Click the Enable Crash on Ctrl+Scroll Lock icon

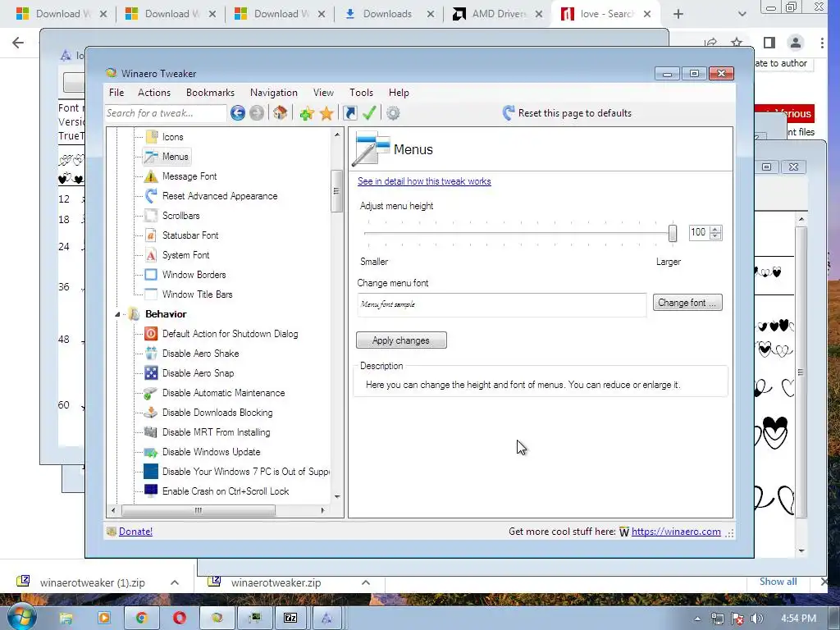coord(151,491)
